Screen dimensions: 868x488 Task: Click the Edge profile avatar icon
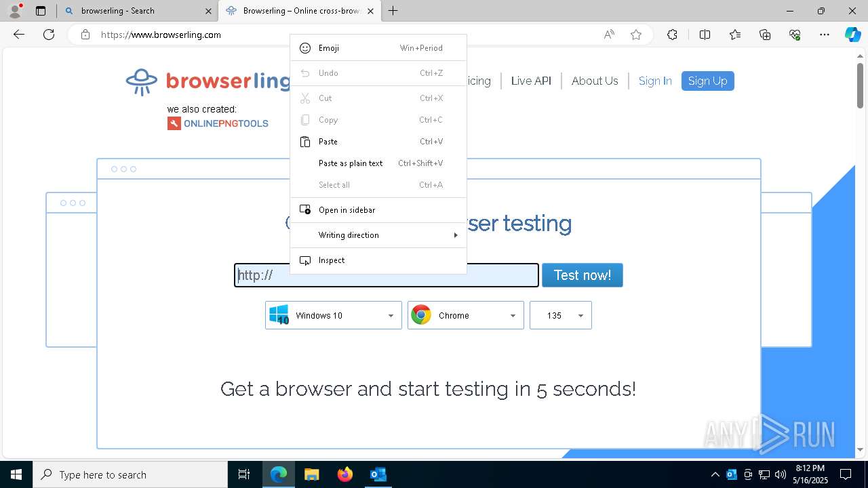click(15, 10)
